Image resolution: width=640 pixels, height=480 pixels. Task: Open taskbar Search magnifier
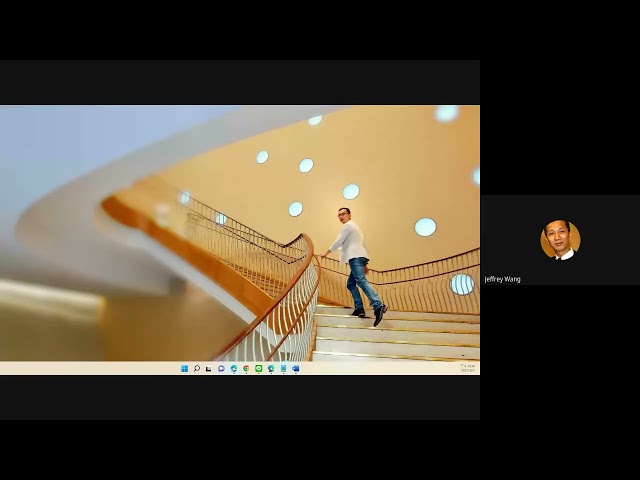[197, 369]
